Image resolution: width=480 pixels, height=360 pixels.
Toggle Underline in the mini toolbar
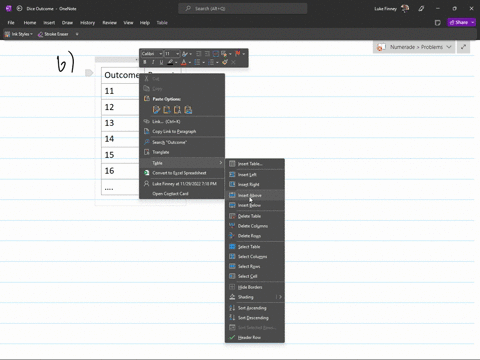tap(161, 62)
